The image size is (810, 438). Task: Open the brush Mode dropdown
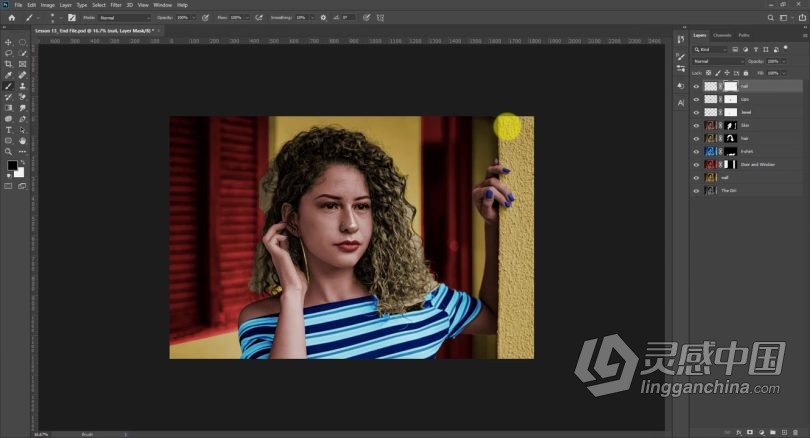[124, 18]
